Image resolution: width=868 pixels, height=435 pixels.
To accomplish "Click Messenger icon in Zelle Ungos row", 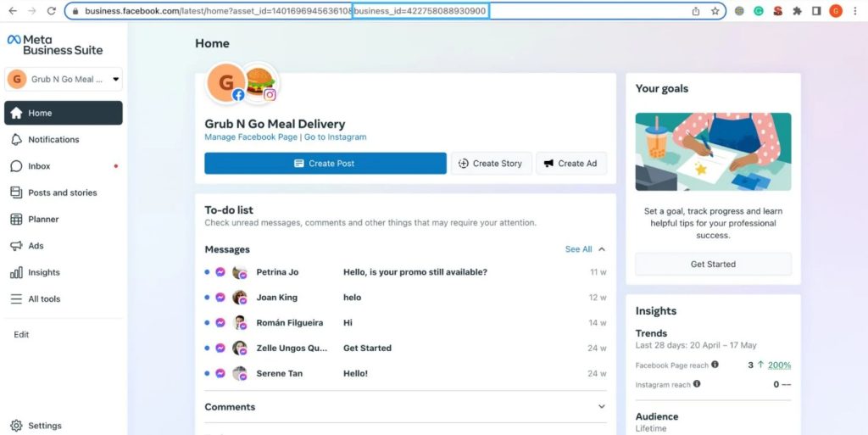I will pos(220,349).
